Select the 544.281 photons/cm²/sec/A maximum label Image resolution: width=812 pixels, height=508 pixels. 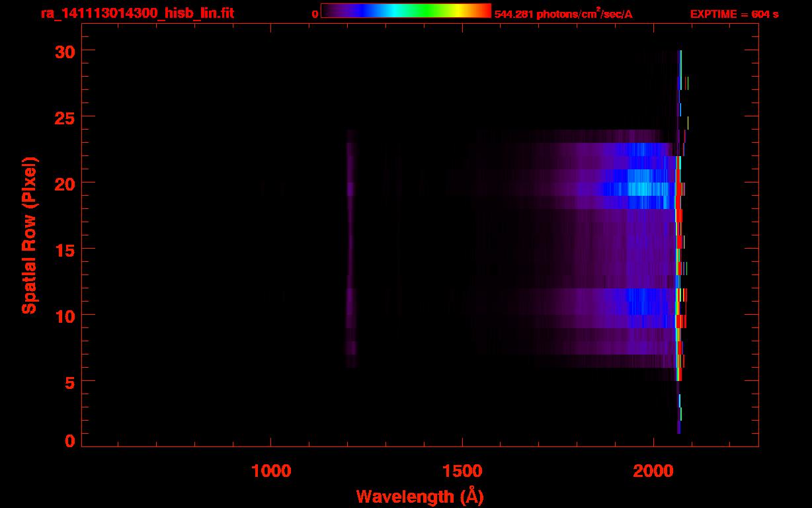tap(563, 14)
